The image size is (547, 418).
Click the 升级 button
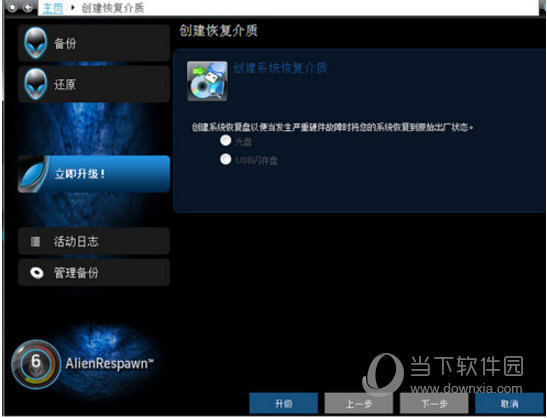tap(283, 404)
